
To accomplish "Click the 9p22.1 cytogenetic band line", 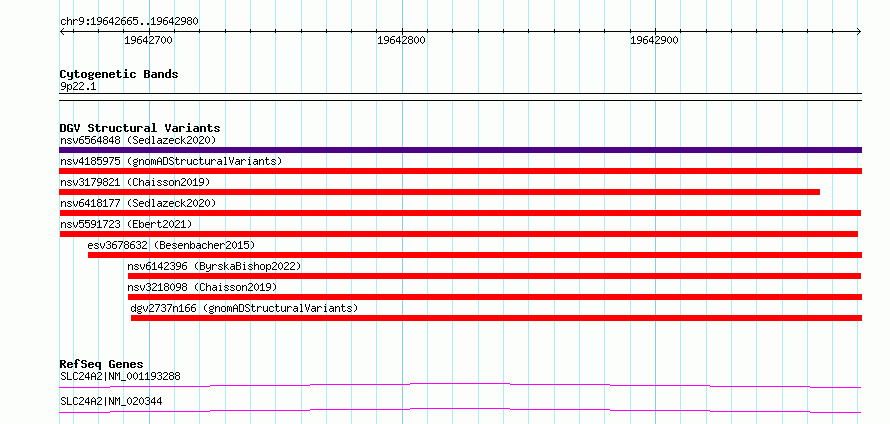I will pos(460,97).
